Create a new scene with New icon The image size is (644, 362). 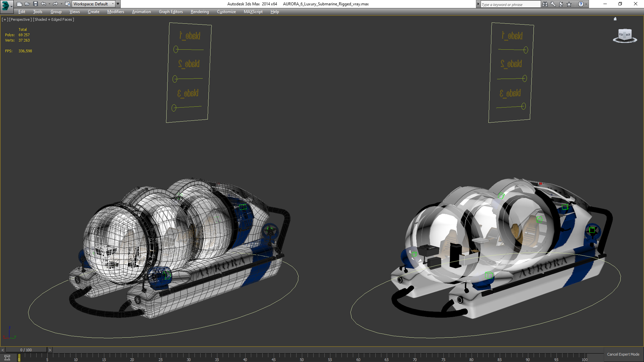(x=19, y=4)
